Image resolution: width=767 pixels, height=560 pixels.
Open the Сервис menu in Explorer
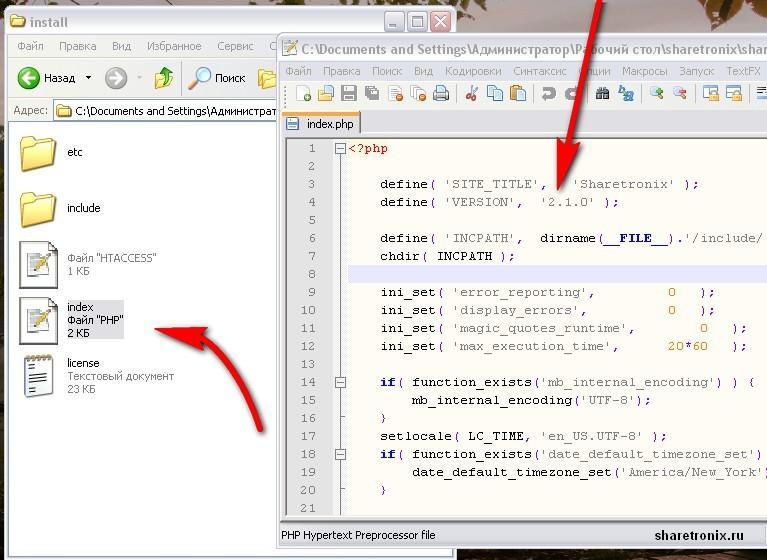(235, 46)
